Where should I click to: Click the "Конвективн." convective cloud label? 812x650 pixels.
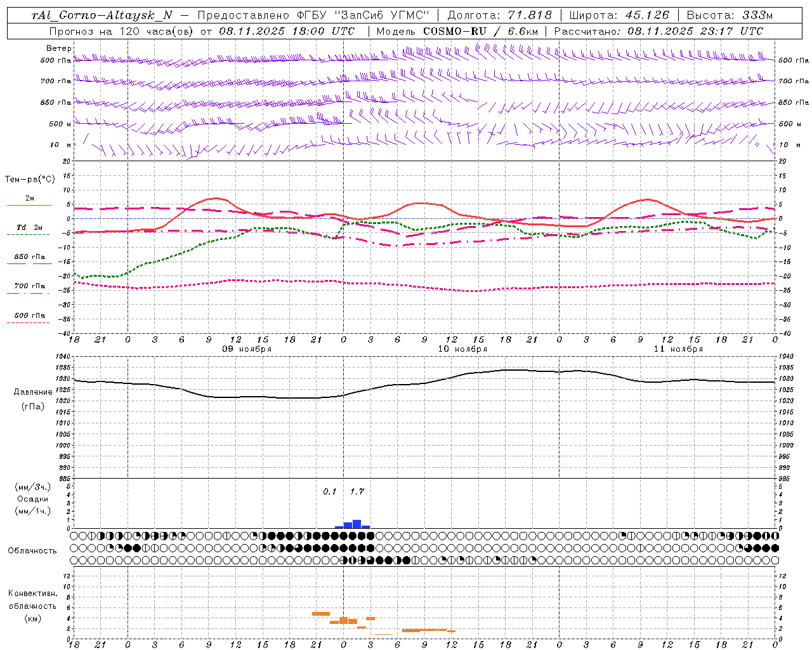pyautogui.click(x=33, y=594)
